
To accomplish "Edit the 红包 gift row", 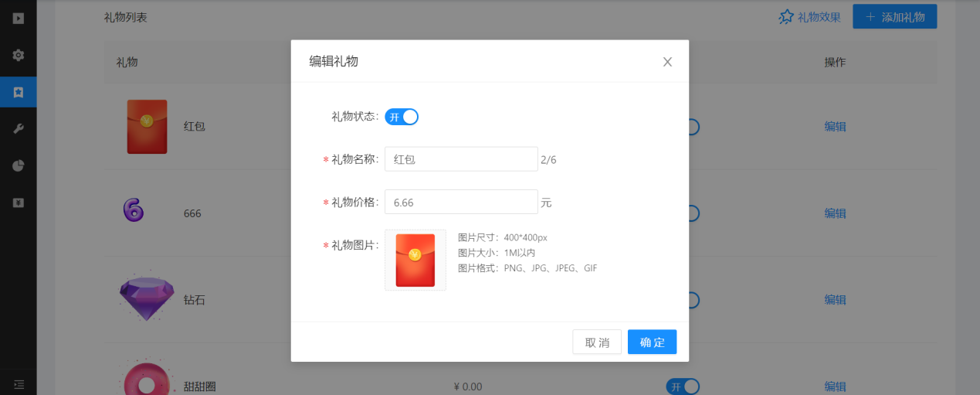I will click(835, 127).
